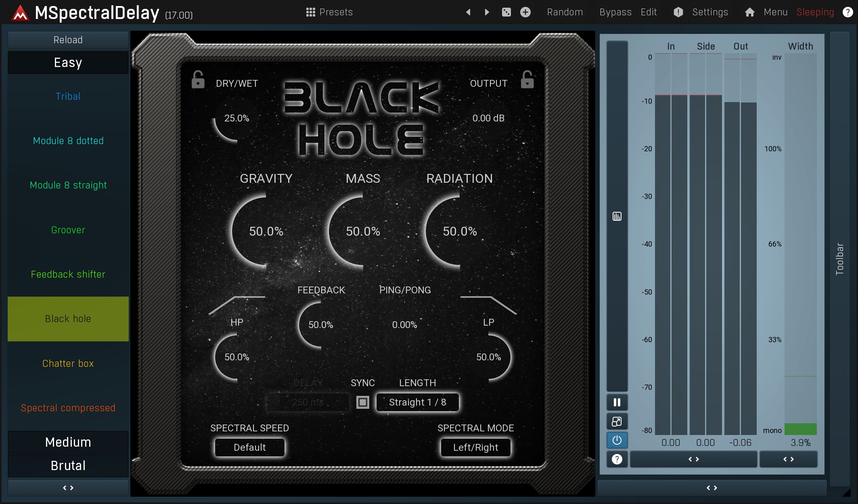
Task: Toggle the Dry/Wet lock icon
Action: [198, 80]
